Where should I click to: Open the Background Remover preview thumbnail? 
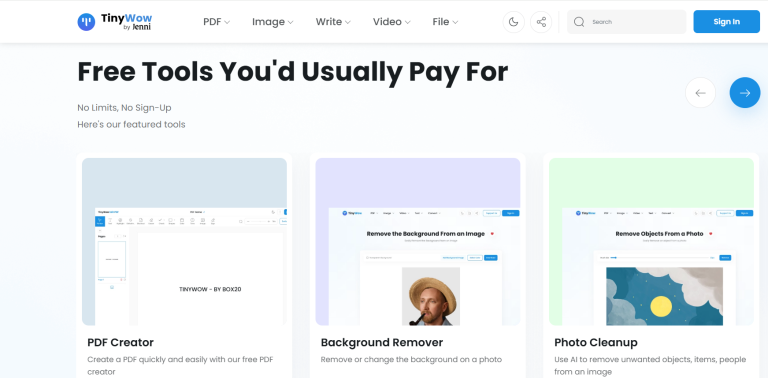(x=418, y=241)
